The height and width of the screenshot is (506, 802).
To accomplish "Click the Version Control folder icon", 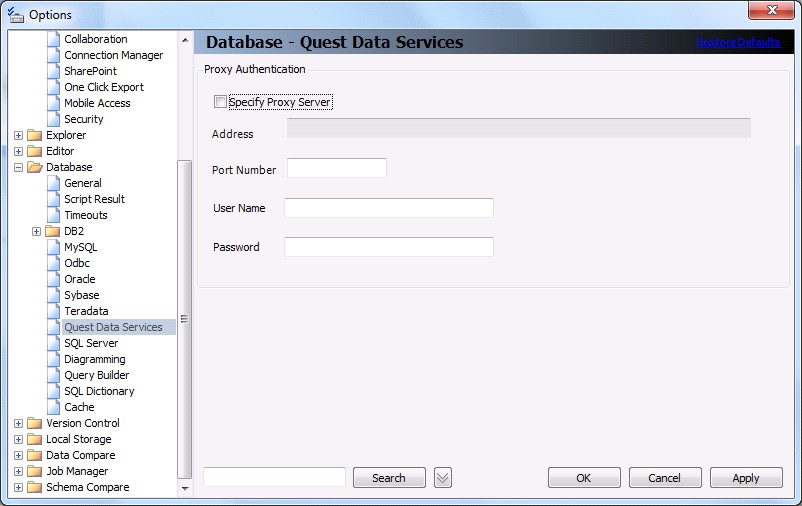I will click(35, 424).
